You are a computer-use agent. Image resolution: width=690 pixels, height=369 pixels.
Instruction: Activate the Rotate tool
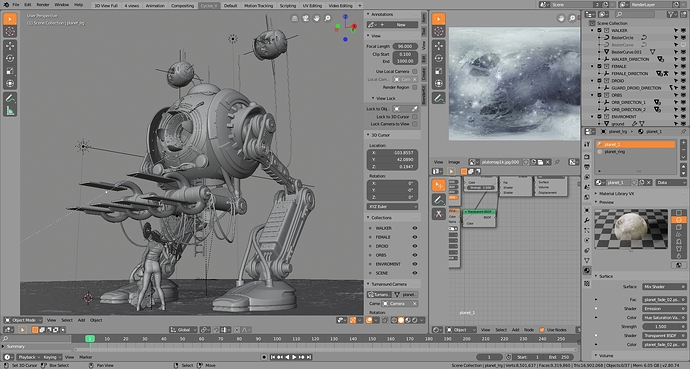10,58
